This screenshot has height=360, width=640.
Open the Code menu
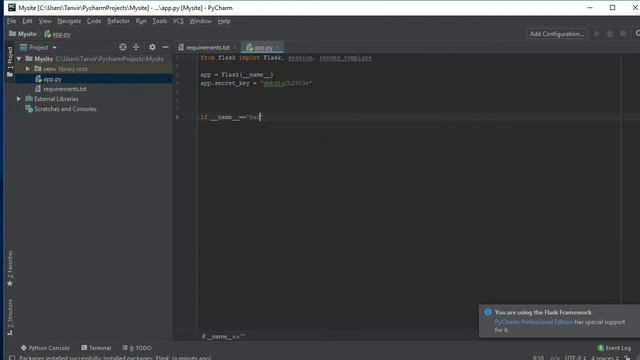(x=94, y=21)
